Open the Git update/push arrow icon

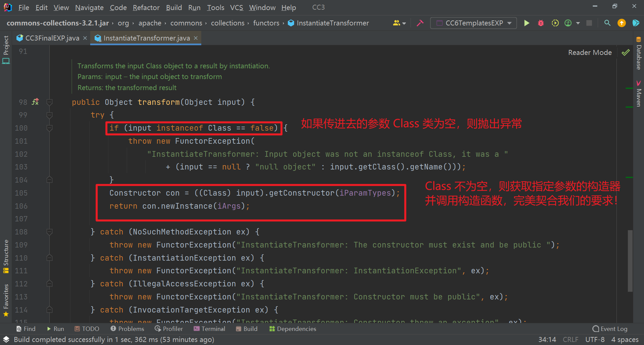click(622, 23)
